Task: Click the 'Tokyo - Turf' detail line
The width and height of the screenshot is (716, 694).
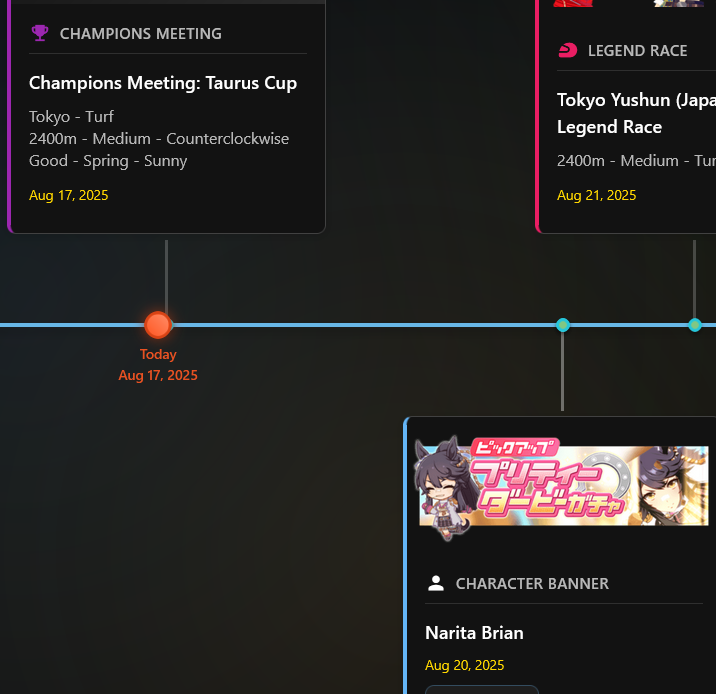Action: (x=71, y=116)
